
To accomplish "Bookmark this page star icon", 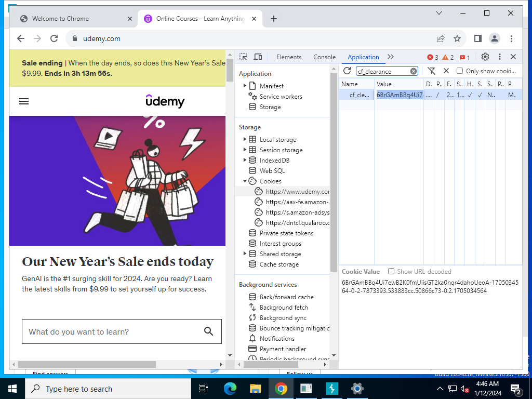I will pyautogui.click(x=457, y=38).
